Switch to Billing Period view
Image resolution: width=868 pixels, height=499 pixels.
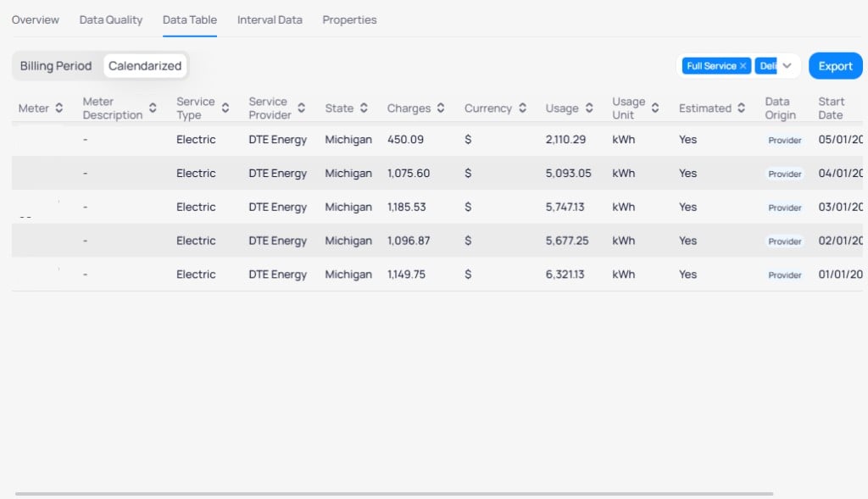coord(56,66)
